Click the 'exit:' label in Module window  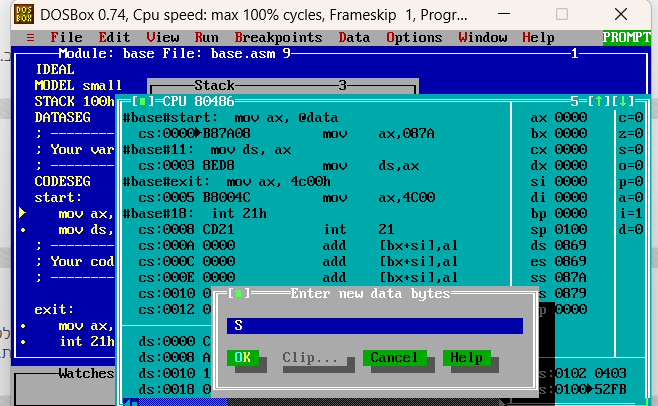(x=54, y=310)
